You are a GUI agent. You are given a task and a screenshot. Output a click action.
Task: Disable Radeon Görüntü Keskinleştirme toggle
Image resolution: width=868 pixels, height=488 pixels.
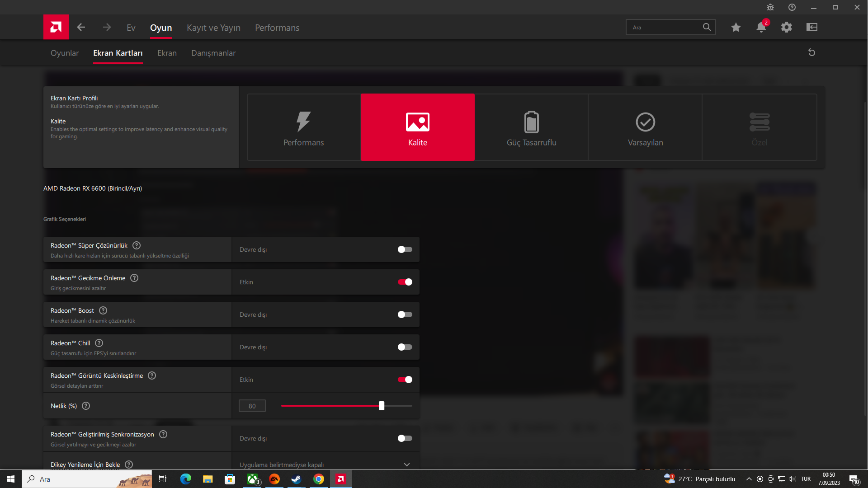[x=405, y=380]
